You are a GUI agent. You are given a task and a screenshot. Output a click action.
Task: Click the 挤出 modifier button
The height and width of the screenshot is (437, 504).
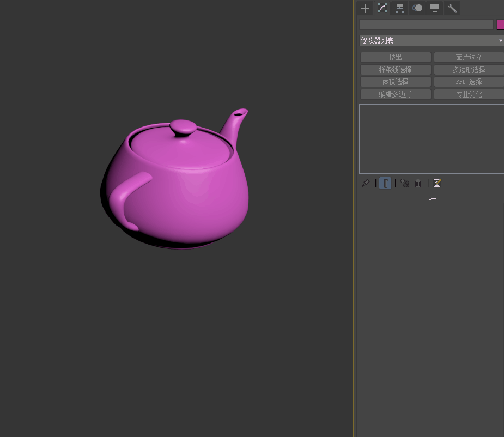396,57
